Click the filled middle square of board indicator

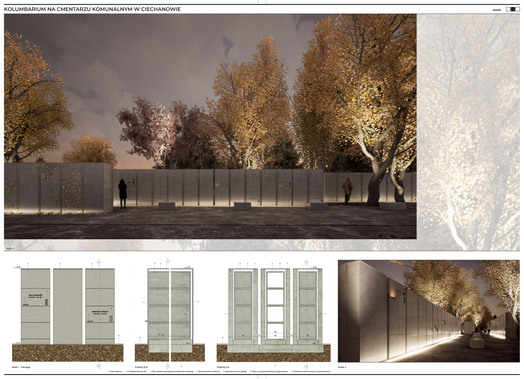point(513,9)
